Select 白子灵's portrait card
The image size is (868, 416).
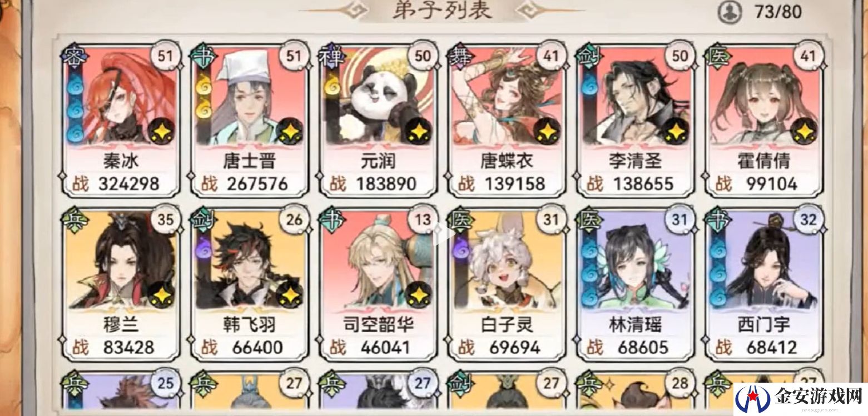click(x=506, y=261)
